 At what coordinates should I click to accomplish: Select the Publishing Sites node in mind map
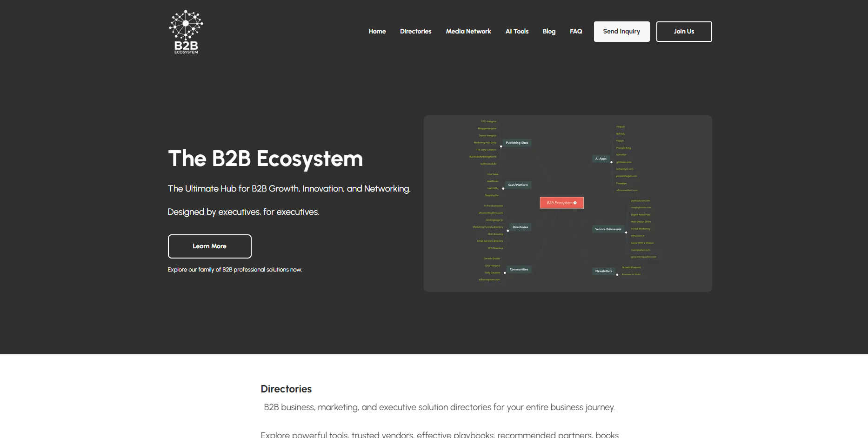click(517, 143)
